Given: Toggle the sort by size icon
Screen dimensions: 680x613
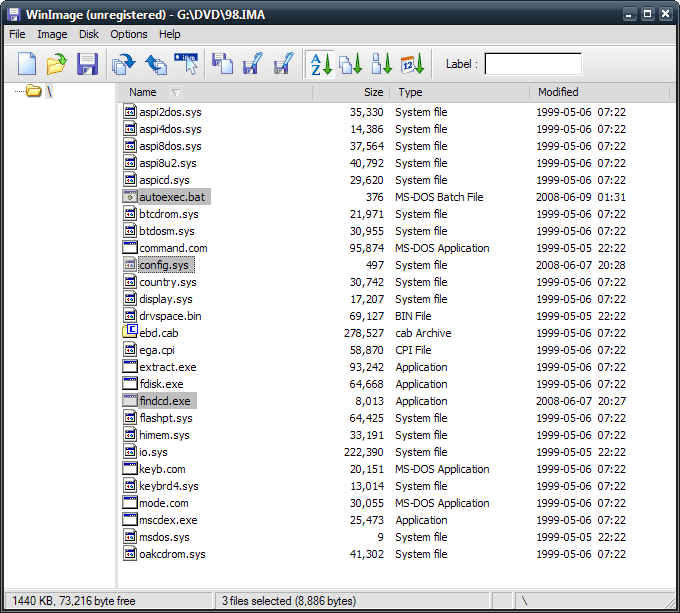Looking at the screenshot, I should point(382,64).
